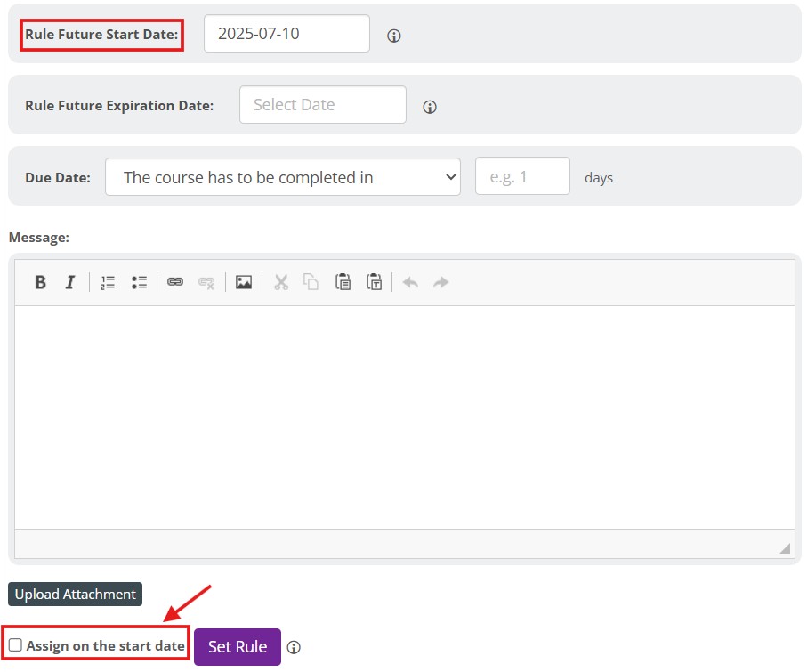This screenshot has width=807, height=672.
Task: Click the Cut scissors icon
Action: 281,282
